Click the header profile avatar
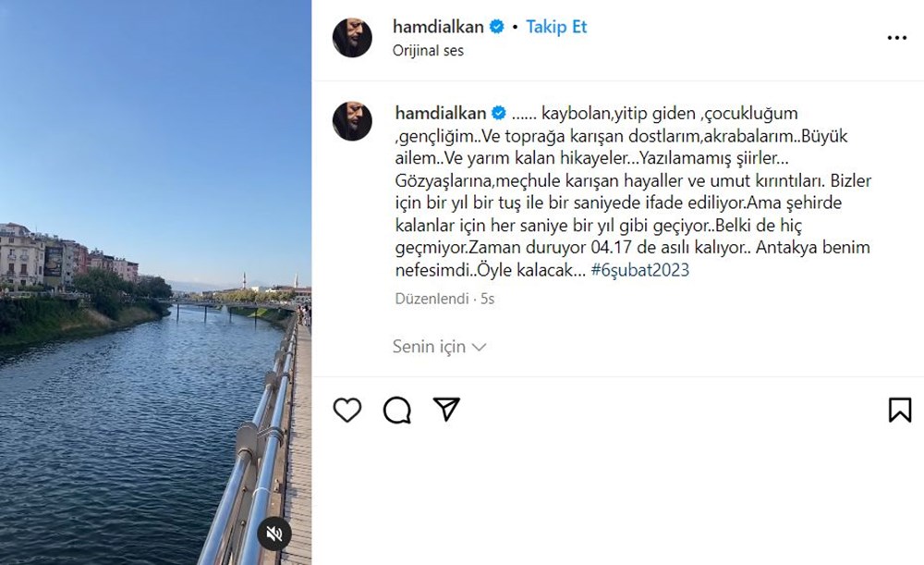 [352, 37]
